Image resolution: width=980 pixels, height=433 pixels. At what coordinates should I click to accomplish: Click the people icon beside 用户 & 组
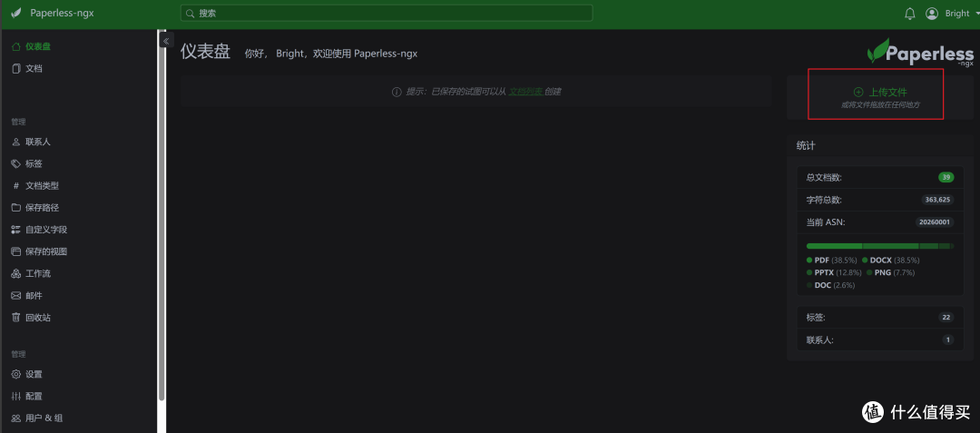16,418
